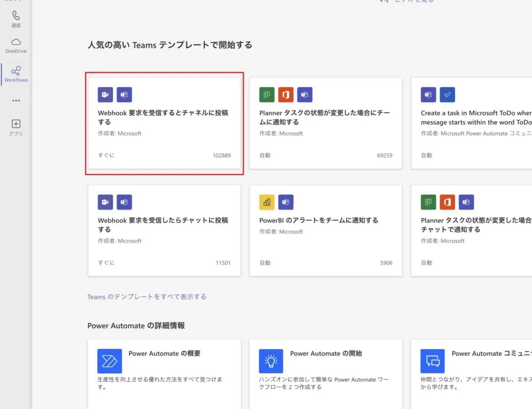Click Teams のテンプレートをすべて表示する link

pyautogui.click(x=147, y=297)
